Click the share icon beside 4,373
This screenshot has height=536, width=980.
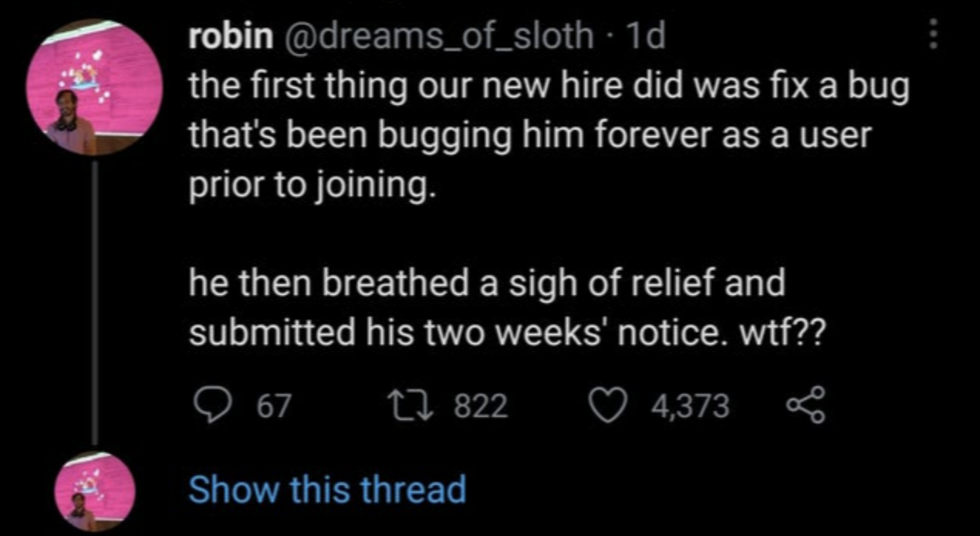(x=806, y=406)
